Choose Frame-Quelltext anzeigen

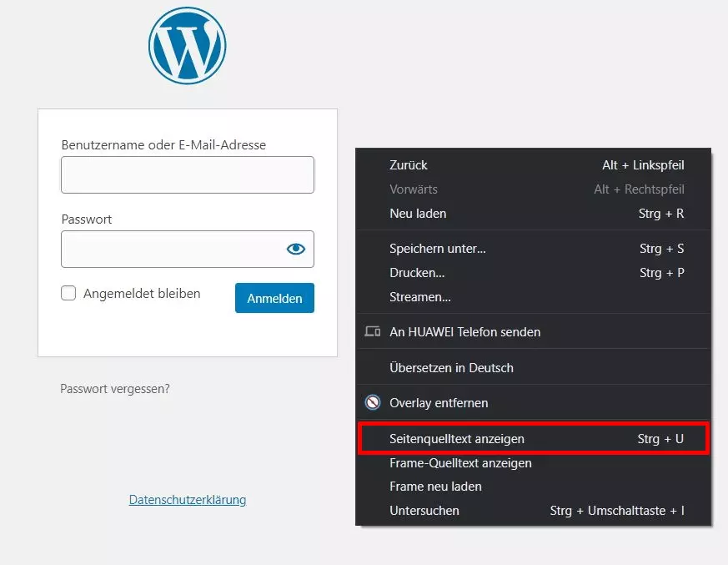coord(533,463)
